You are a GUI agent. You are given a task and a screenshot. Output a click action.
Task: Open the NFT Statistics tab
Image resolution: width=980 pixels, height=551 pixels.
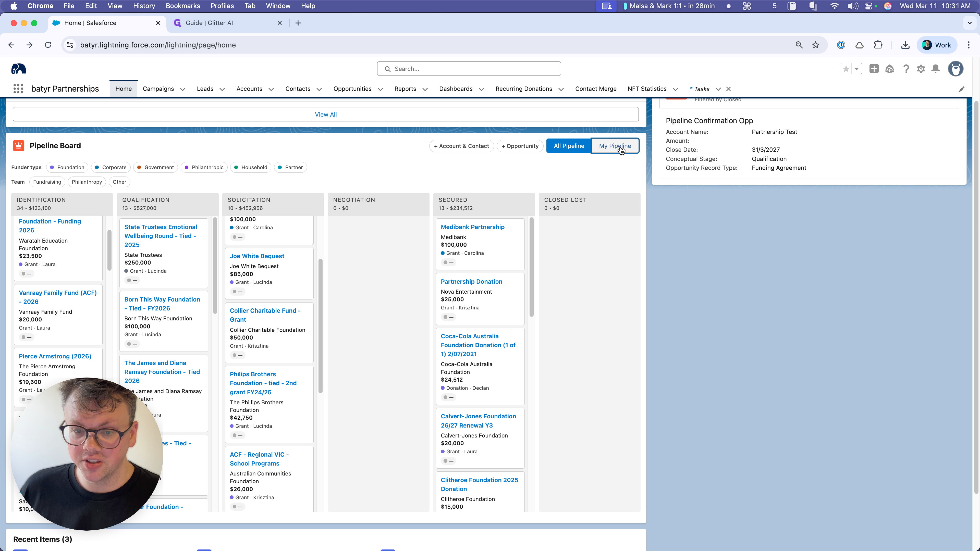[x=647, y=89]
